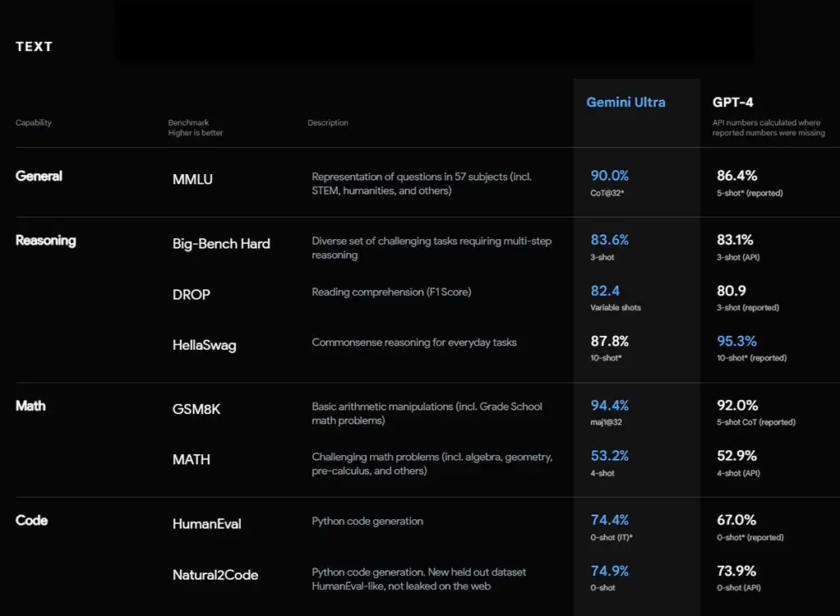
Task: Click the '0-shot* (reported)' HumanEval note
Action: point(750,537)
